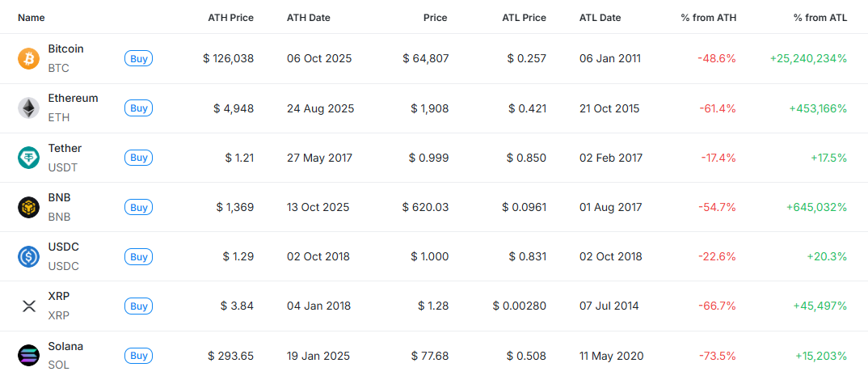Click the BNB logo icon
868x380 pixels.
pyautogui.click(x=28, y=207)
